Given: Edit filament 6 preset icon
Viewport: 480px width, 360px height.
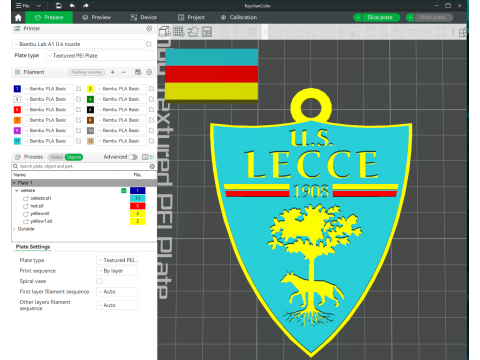Looking at the screenshot, I should click(x=152, y=110).
